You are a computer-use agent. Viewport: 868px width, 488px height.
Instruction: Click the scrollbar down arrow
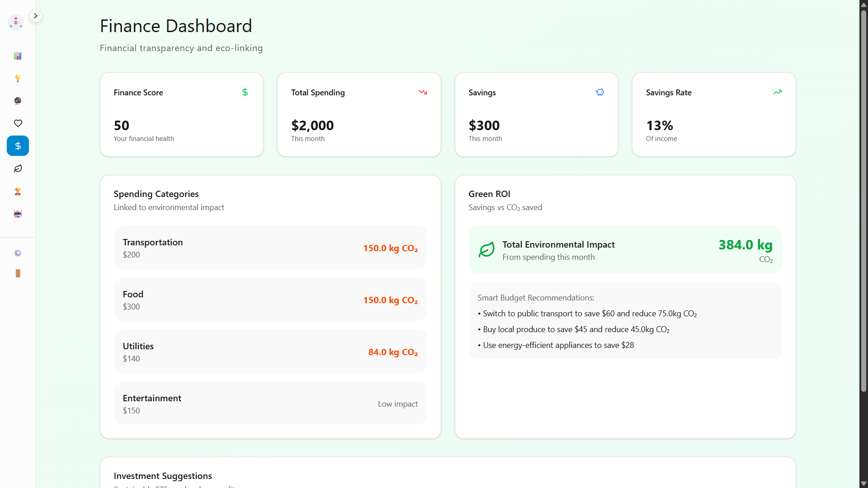coord(863,483)
